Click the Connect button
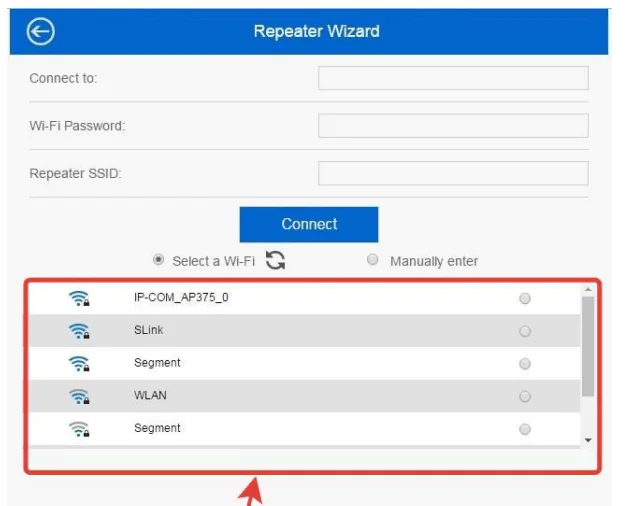636x506 pixels. coord(309,224)
